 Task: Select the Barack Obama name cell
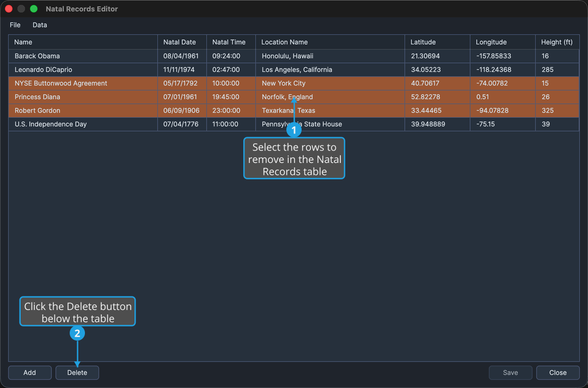pyautogui.click(x=83, y=56)
